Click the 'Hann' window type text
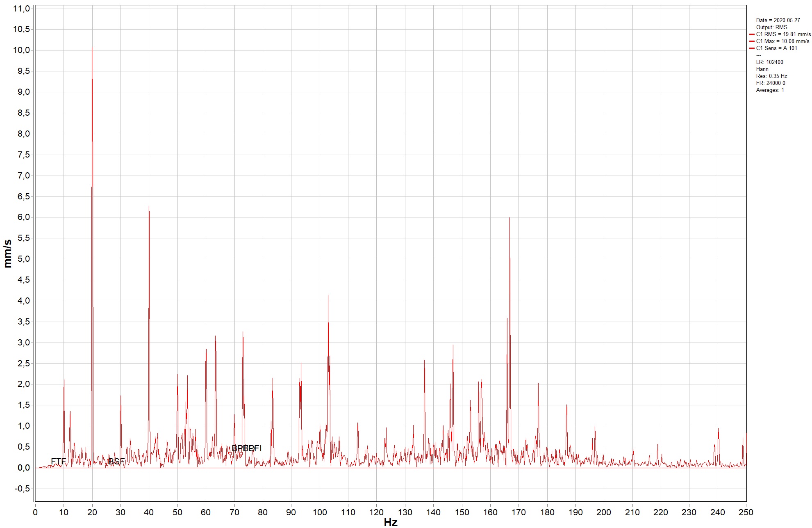Screen dimensions: 812x528 [x=762, y=69]
